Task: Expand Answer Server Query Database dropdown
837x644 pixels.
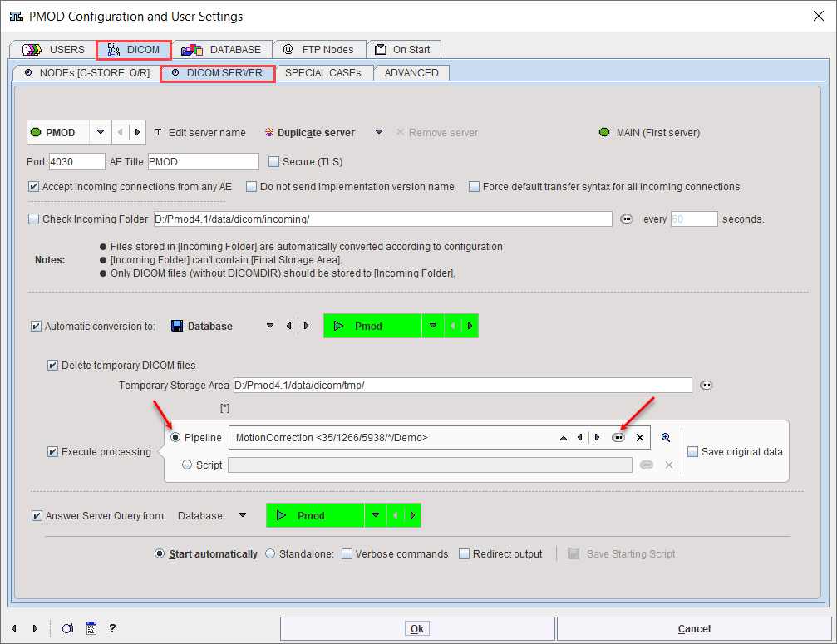Action: coord(243,515)
